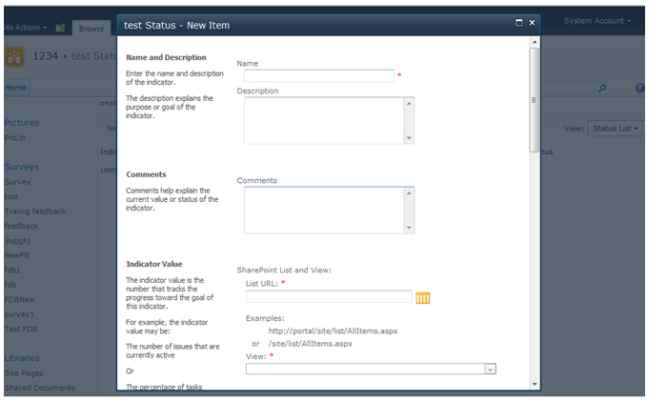650x400 pixels.
Task: Open the Status List view dropdown
Action: 615,128
